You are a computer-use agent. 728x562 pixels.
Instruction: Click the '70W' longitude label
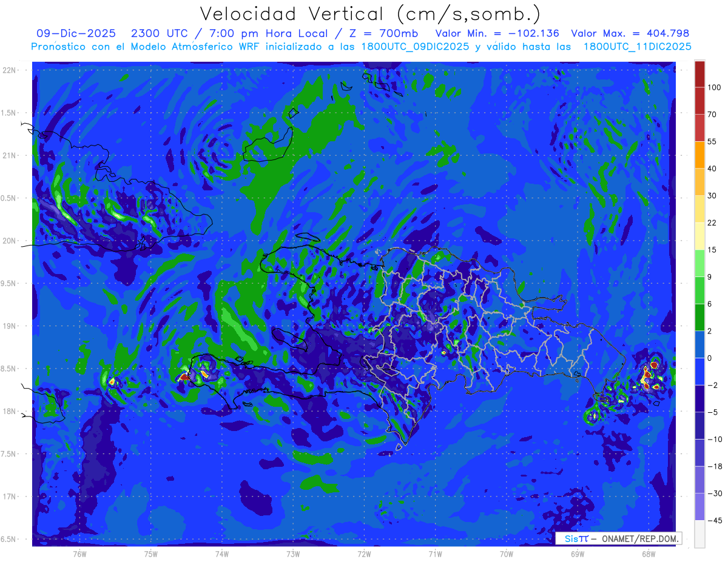coord(506,554)
